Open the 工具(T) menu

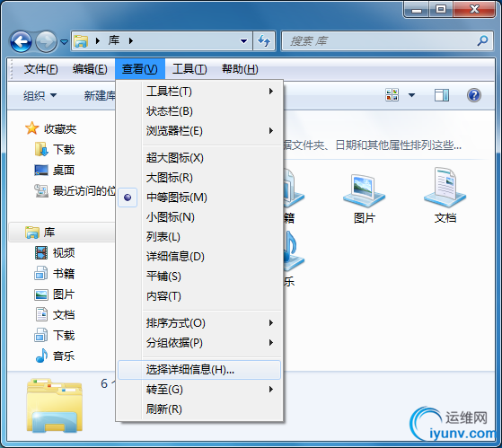point(189,69)
